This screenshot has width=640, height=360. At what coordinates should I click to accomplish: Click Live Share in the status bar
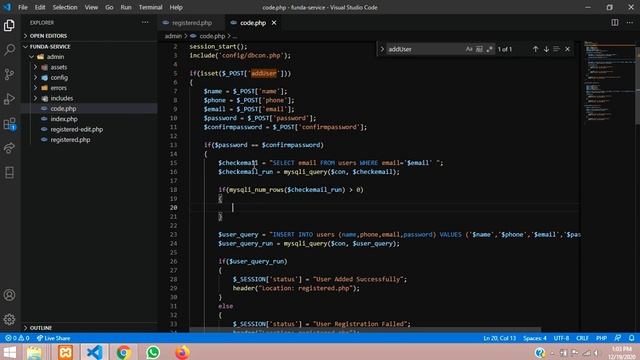coord(53,338)
